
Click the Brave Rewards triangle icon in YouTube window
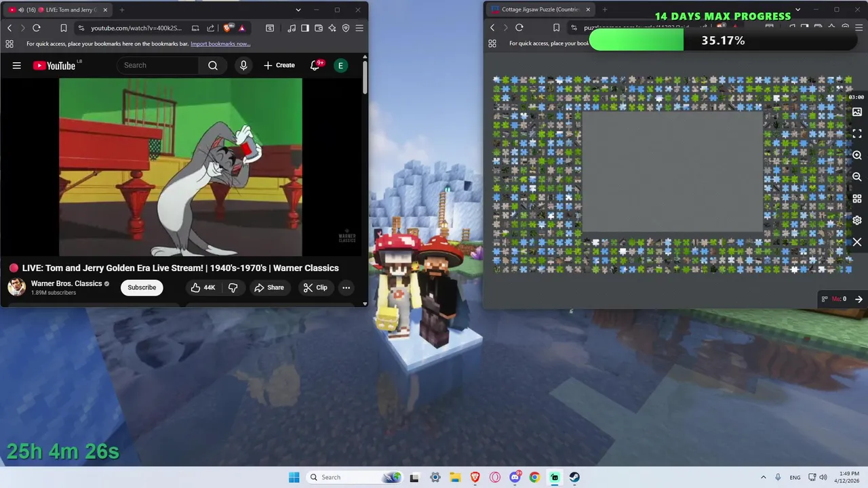click(242, 28)
